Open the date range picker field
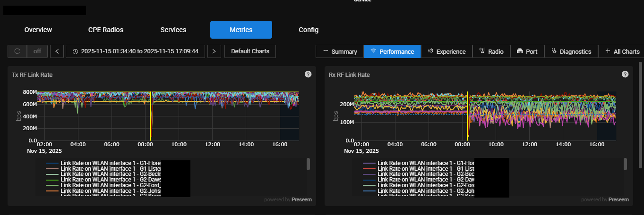Image resolution: width=644 pixels, height=215 pixels. pos(135,51)
